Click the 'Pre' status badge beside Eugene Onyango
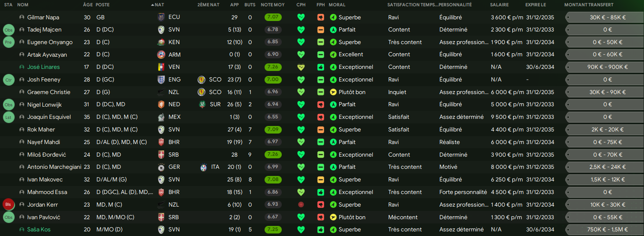This screenshot has width=644, height=236. click(8, 42)
